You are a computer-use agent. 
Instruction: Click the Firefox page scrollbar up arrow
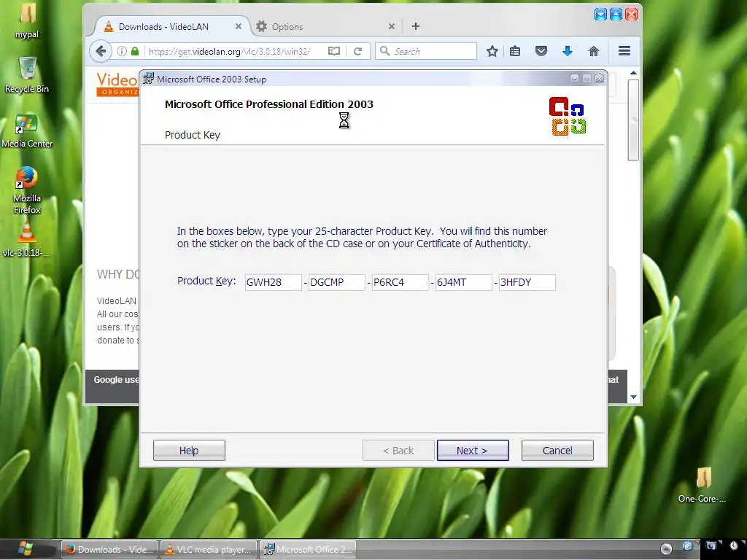pos(633,74)
